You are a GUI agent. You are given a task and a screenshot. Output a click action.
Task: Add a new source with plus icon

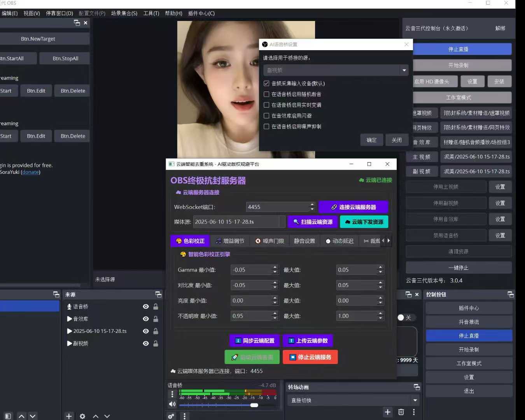69,416
